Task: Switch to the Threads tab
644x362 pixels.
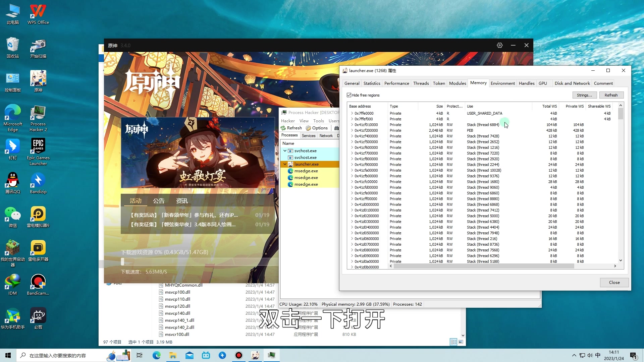Action: coord(421,83)
